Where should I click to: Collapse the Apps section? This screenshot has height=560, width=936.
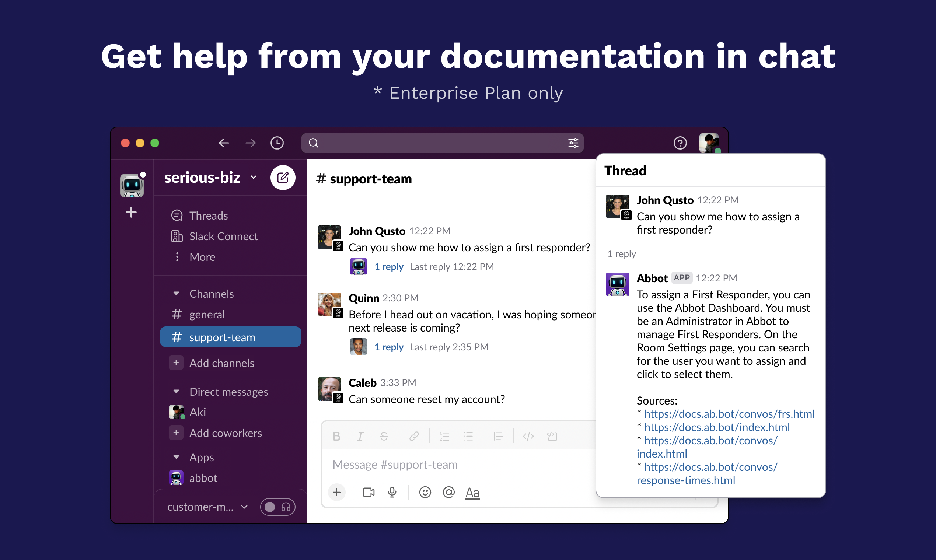[176, 457]
